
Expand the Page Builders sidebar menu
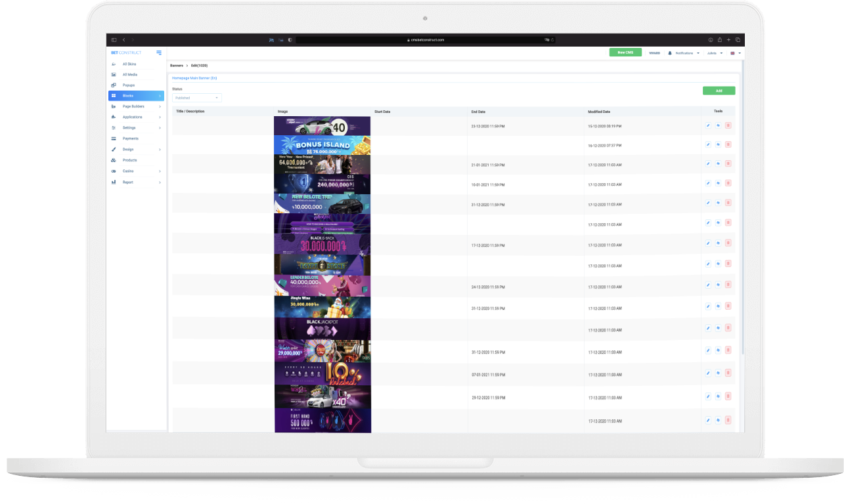coord(135,106)
